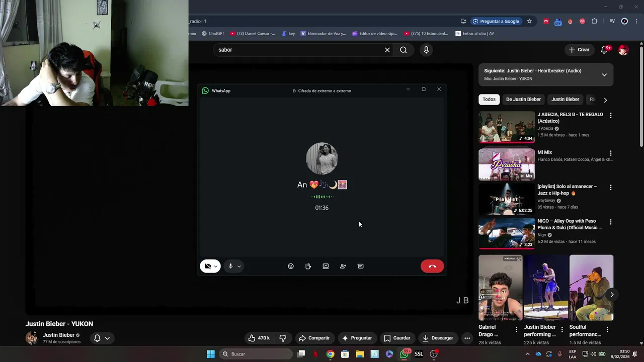The height and width of the screenshot is (362, 644).
Task: Expand the Siguiente mix queue panel
Action: (x=604, y=75)
